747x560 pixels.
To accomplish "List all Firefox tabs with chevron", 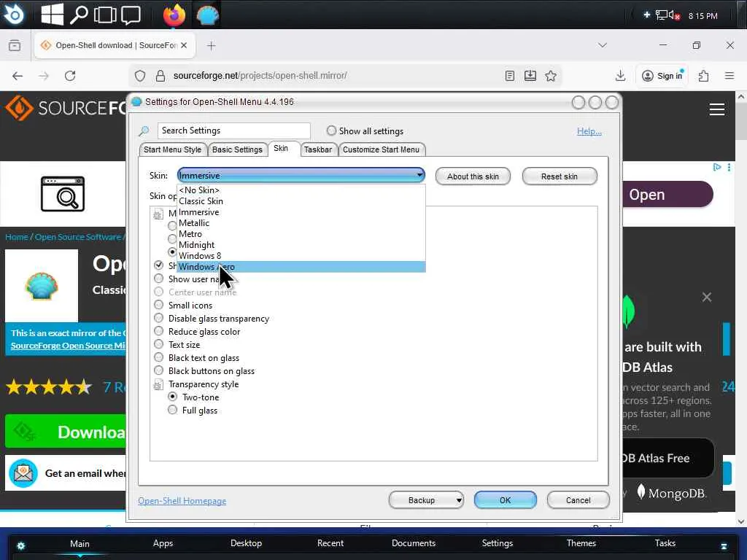I will click(x=602, y=45).
